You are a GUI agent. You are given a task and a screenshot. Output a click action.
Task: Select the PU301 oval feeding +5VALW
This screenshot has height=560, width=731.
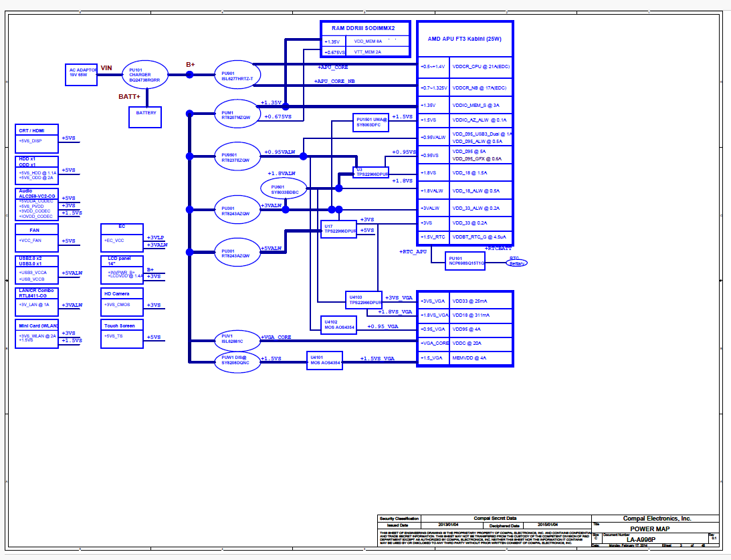tap(237, 252)
